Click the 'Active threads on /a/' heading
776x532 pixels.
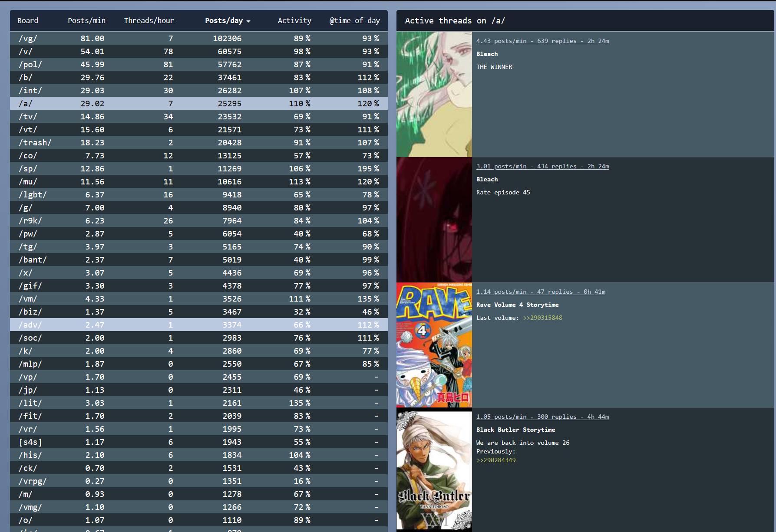tap(455, 20)
